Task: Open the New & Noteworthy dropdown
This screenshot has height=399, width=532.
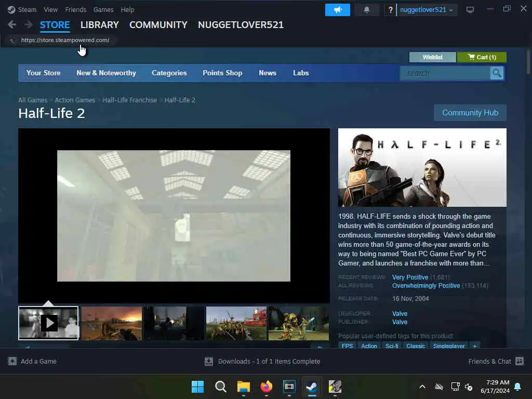Action: pos(106,73)
